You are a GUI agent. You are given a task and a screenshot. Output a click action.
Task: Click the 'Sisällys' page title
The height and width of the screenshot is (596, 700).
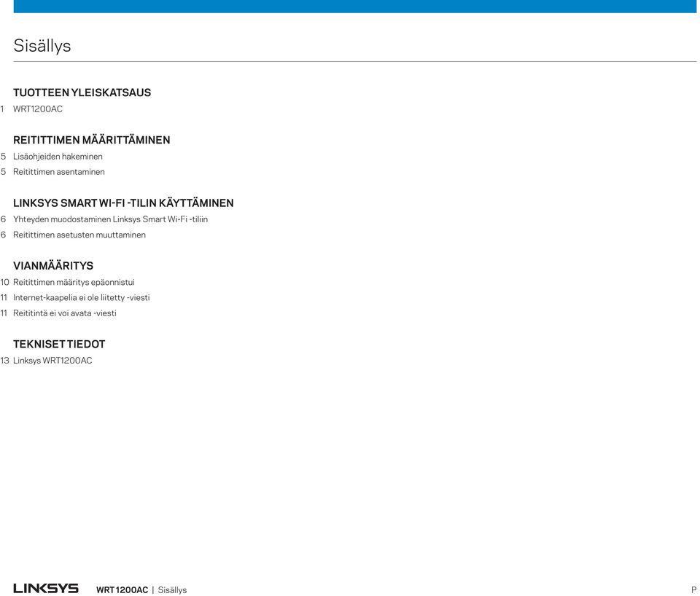tap(42, 45)
